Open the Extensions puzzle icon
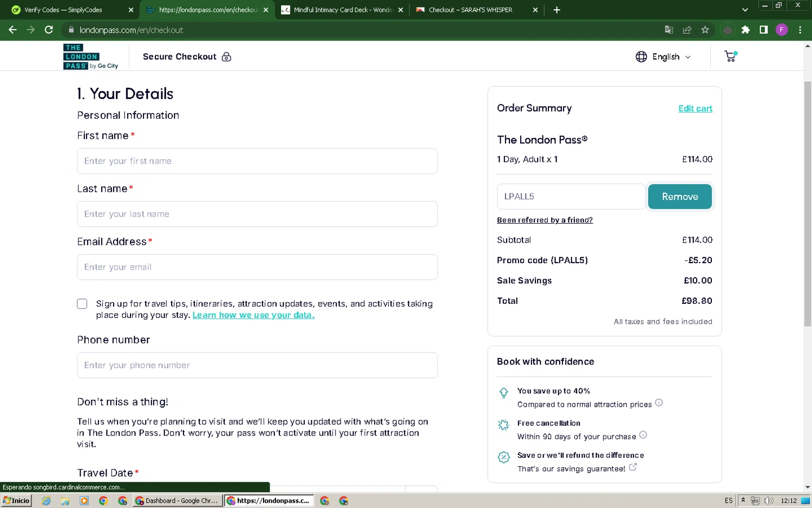 coord(745,30)
